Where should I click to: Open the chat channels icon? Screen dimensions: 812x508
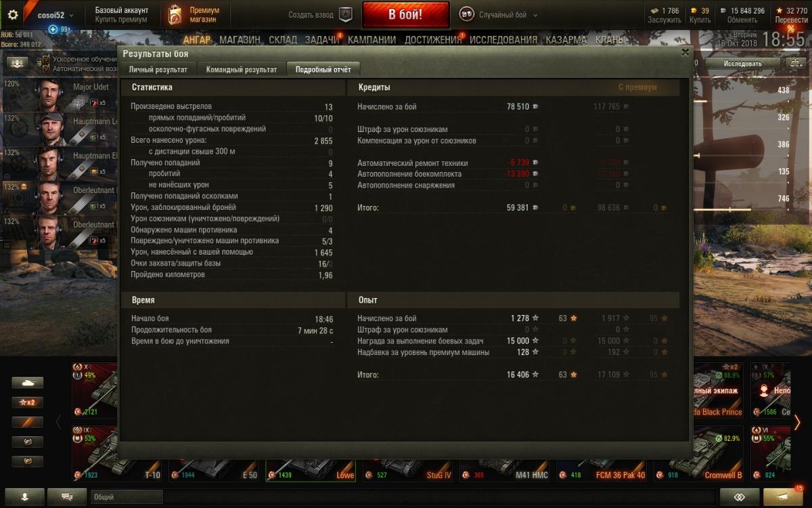point(67,496)
